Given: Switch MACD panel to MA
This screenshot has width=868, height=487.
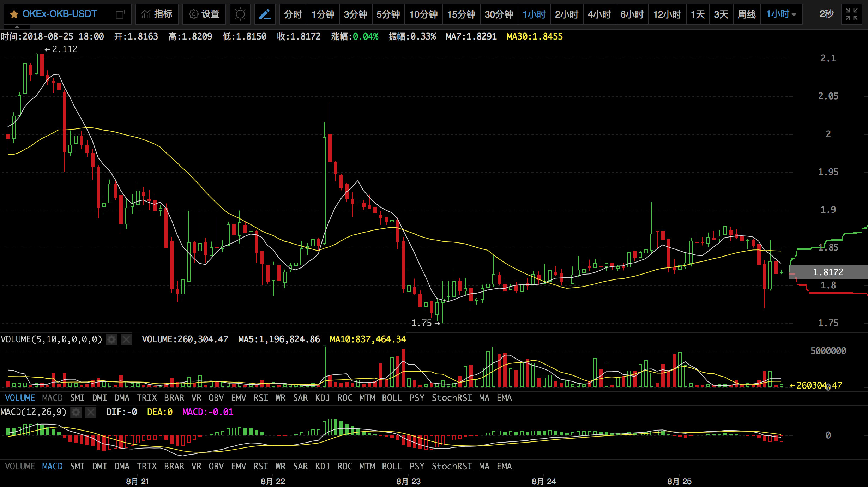Looking at the screenshot, I should tap(484, 466).
